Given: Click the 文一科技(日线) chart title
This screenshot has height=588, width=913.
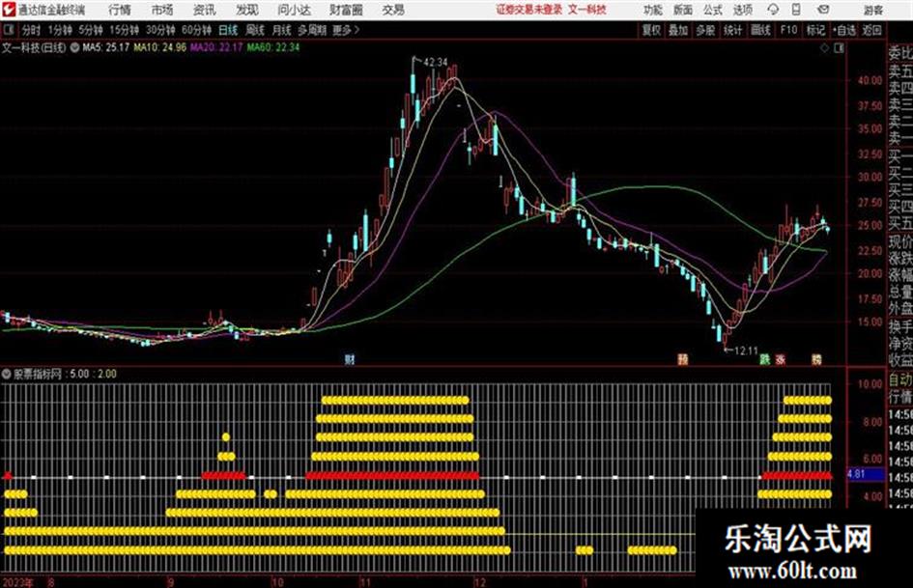Looking at the screenshot, I should coord(35,47).
